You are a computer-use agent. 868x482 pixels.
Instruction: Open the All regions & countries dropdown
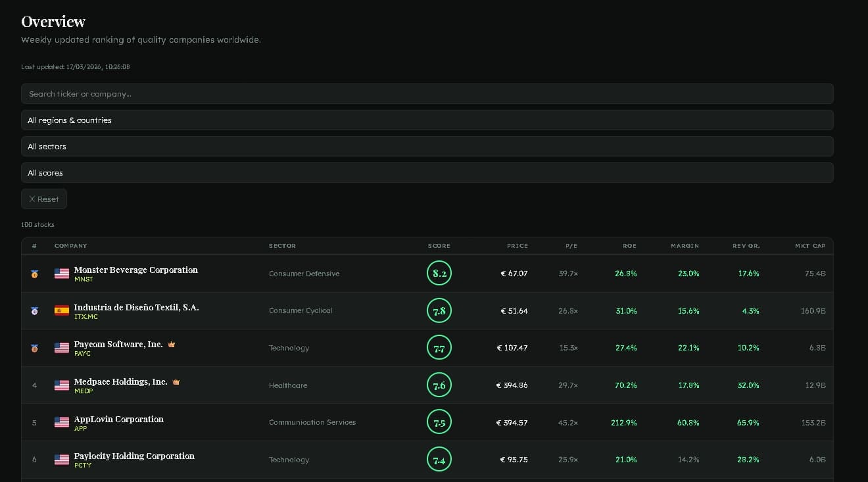click(427, 120)
